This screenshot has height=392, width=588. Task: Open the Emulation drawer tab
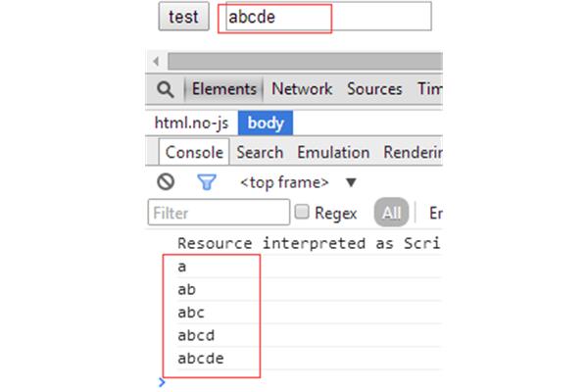tap(333, 153)
